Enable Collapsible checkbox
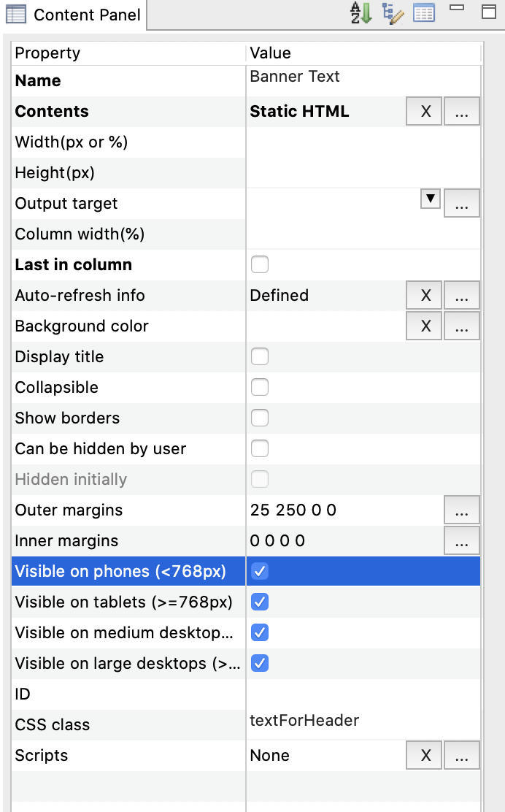Image resolution: width=505 pixels, height=812 pixels. tap(260, 387)
